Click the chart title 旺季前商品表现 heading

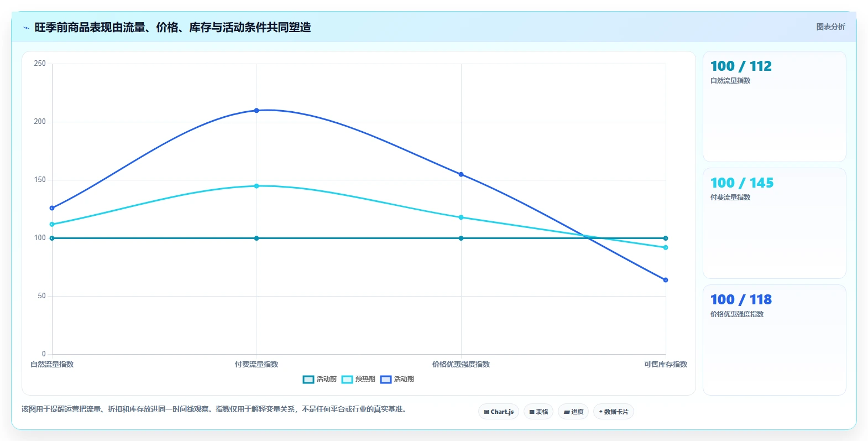(x=172, y=27)
